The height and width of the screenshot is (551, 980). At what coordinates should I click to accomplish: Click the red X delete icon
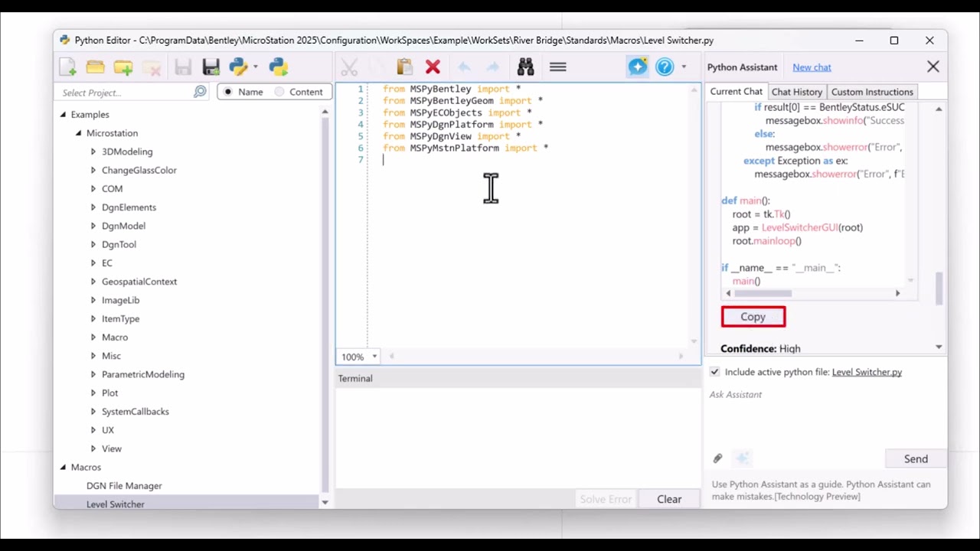pyautogui.click(x=433, y=67)
